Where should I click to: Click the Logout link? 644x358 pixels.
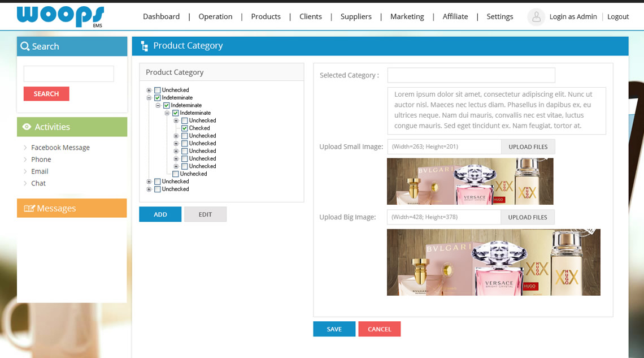click(x=618, y=16)
